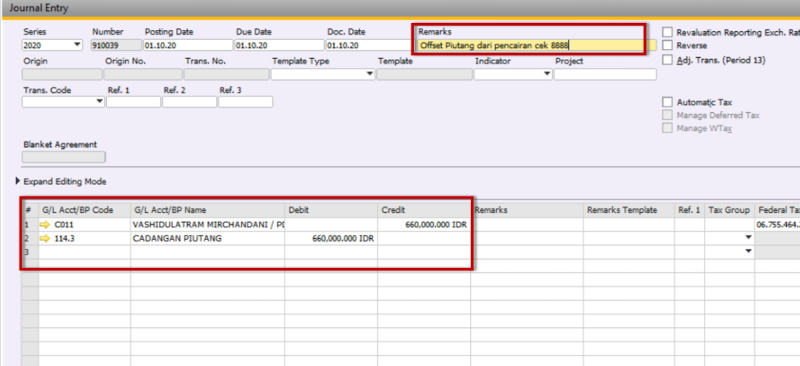Select the Ref. 1 column header in table
The width and height of the screenshot is (800, 366).
click(689, 210)
